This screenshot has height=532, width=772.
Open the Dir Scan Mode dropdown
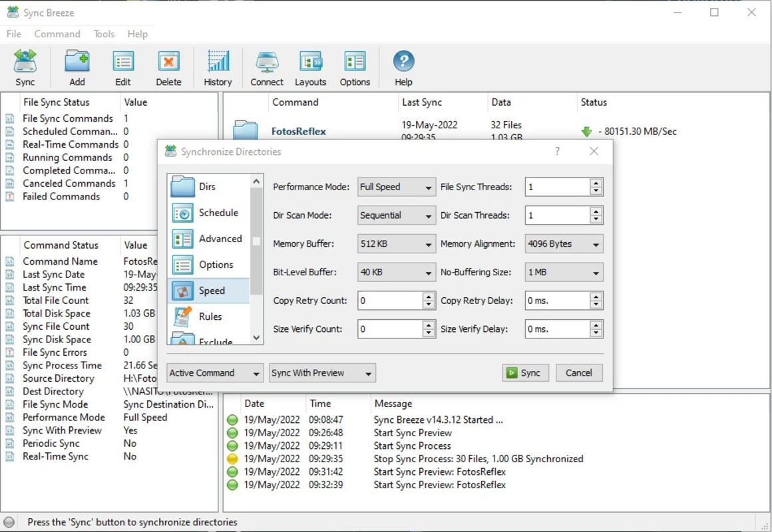397,215
